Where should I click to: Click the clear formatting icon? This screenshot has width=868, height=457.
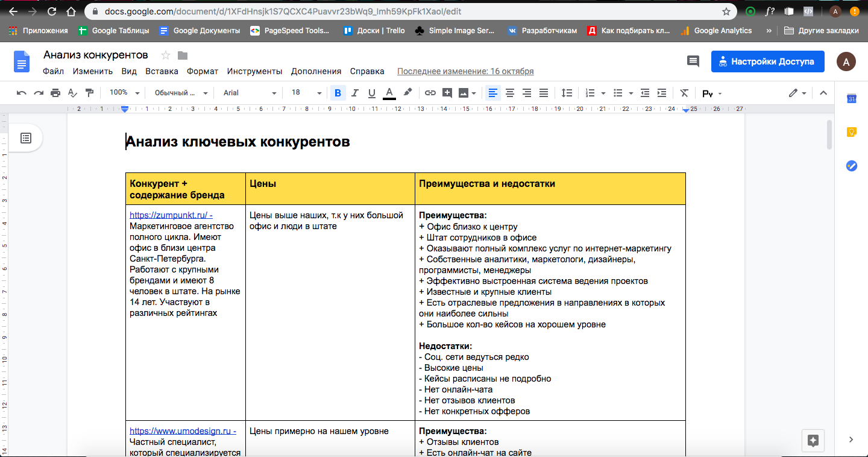(x=684, y=93)
